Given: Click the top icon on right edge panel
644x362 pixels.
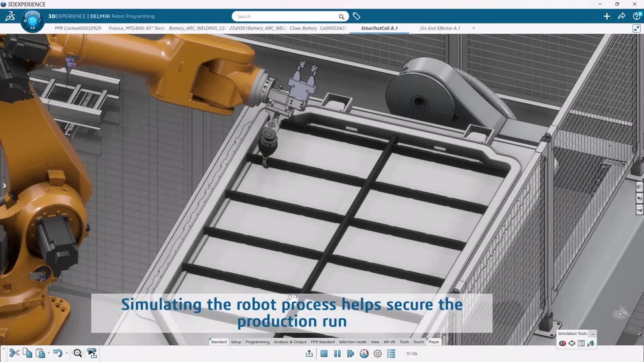Looking at the screenshot, I should [x=639, y=187].
